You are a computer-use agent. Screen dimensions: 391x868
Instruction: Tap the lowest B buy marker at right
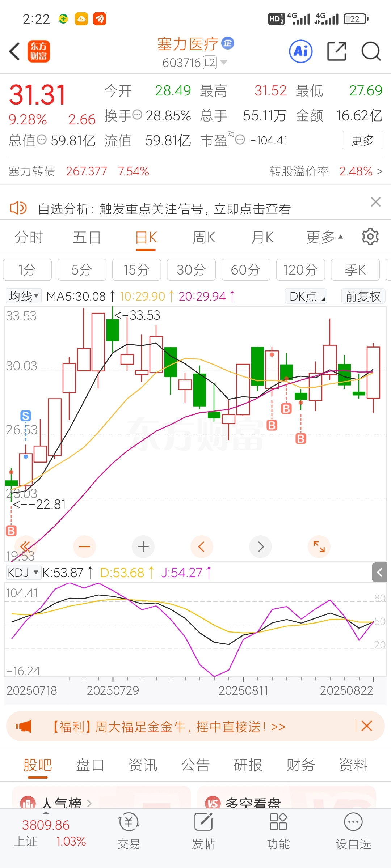301,439
